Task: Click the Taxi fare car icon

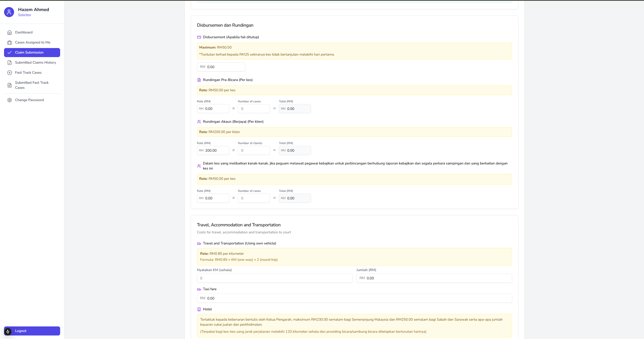Action: (x=199, y=289)
